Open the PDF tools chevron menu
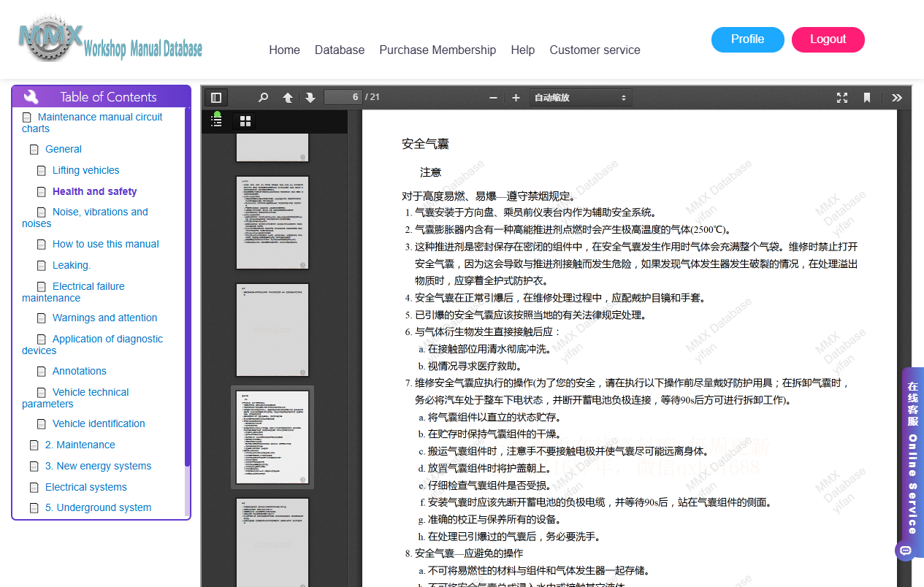This screenshot has height=587, width=924. (x=897, y=98)
